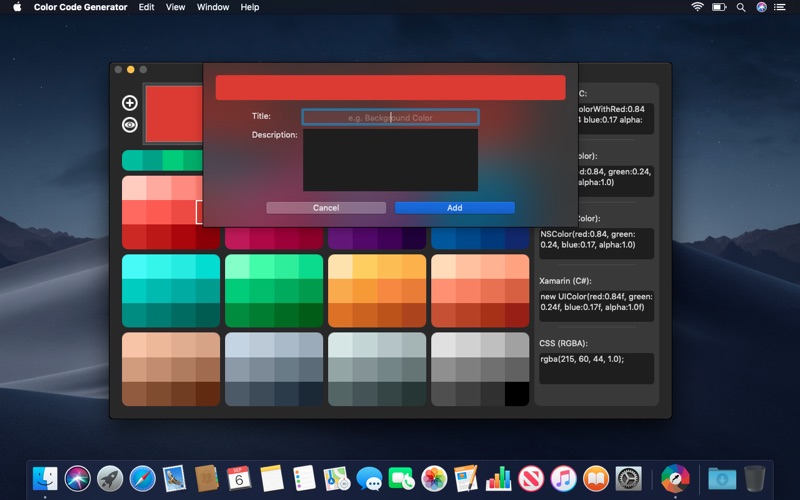Open the Downloads folder in dock

point(722,479)
